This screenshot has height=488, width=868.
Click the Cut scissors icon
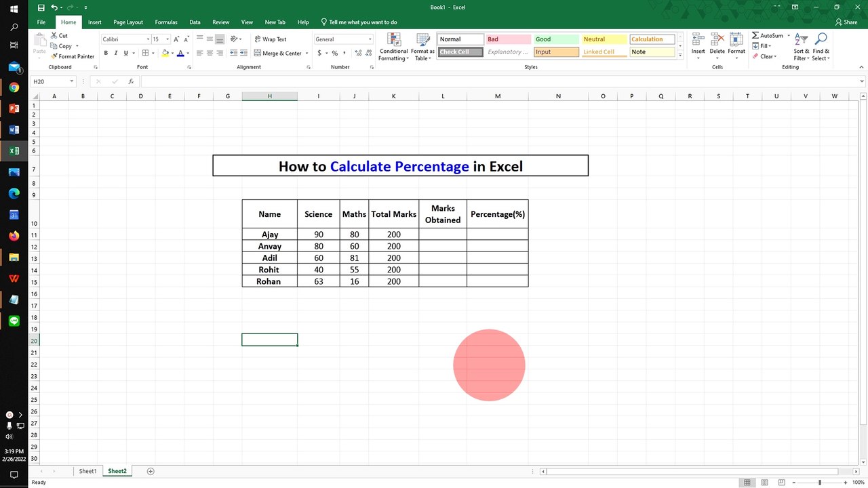(54, 36)
